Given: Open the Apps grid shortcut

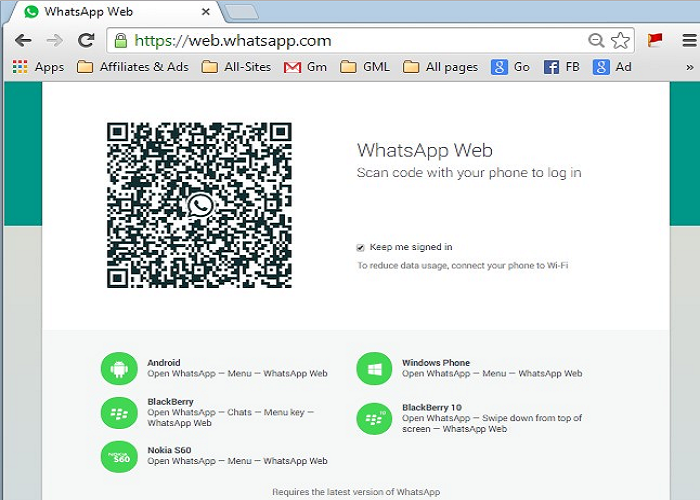Looking at the screenshot, I should tap(38, 67).
